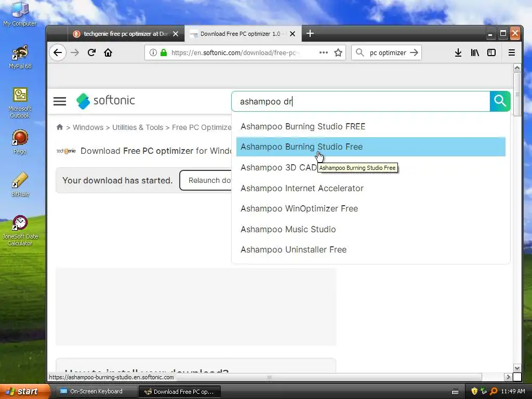
Task: Click Free PC Optimizer breadcrumb link
Action: point(202,127)
